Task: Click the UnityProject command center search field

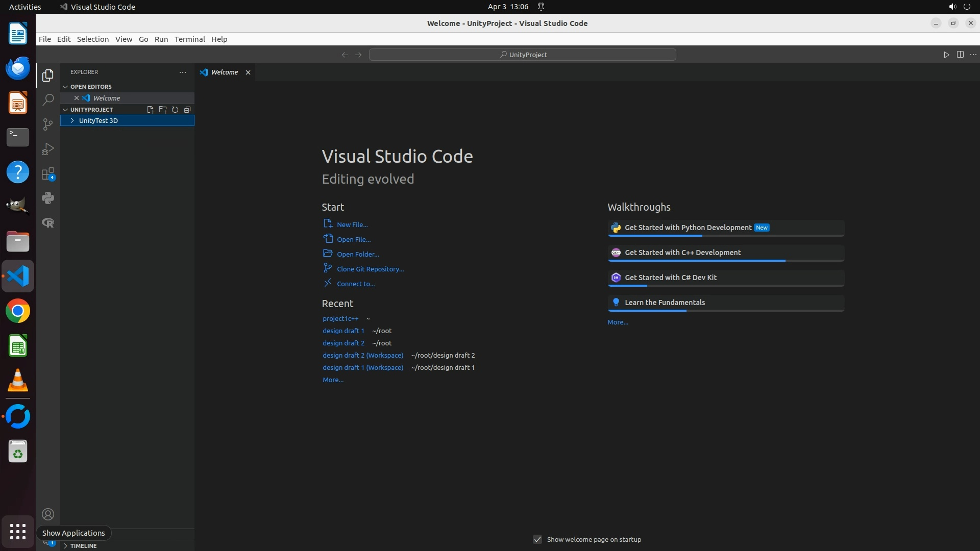Action: (x=522, y=55)
